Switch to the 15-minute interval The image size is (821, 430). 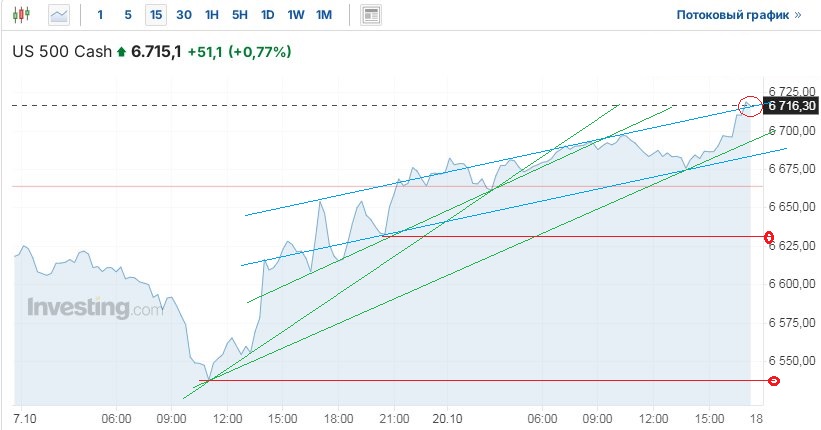[155, 15]
